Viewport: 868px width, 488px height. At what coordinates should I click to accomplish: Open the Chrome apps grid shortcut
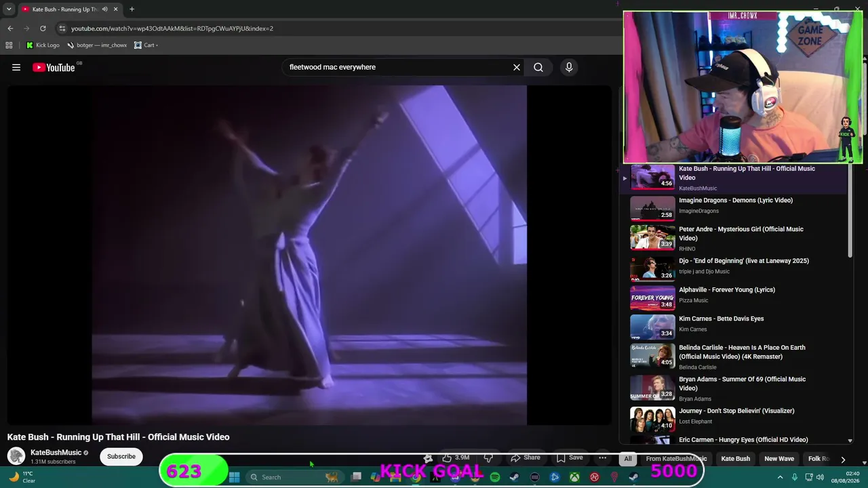(x=9, y=45)
